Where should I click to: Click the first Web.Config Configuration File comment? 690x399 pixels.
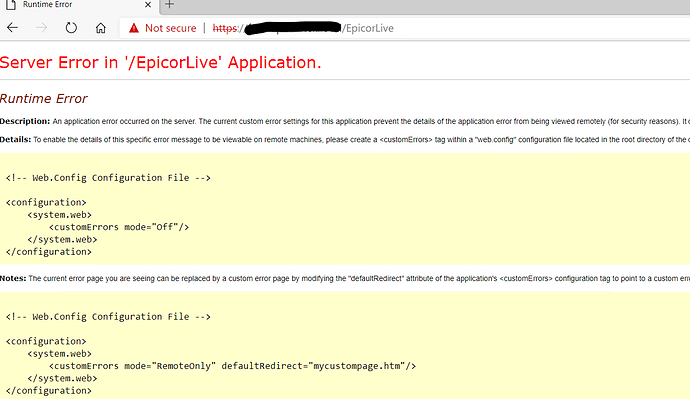[x=108, y=178]
